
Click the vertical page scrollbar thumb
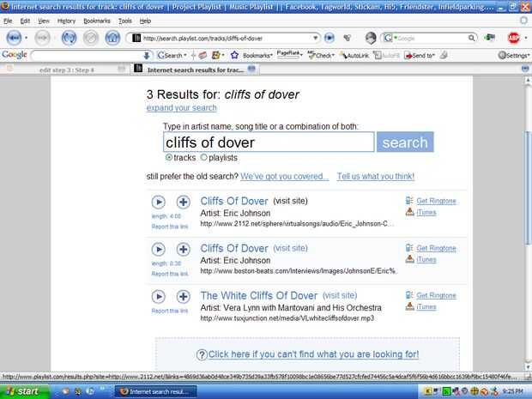pyautogui.click(x=528, y=187)
